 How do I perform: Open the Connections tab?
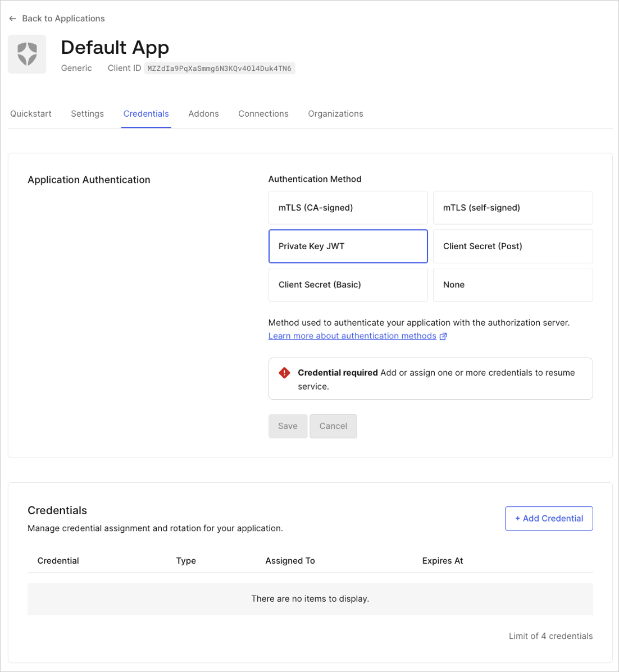point(263,113)
